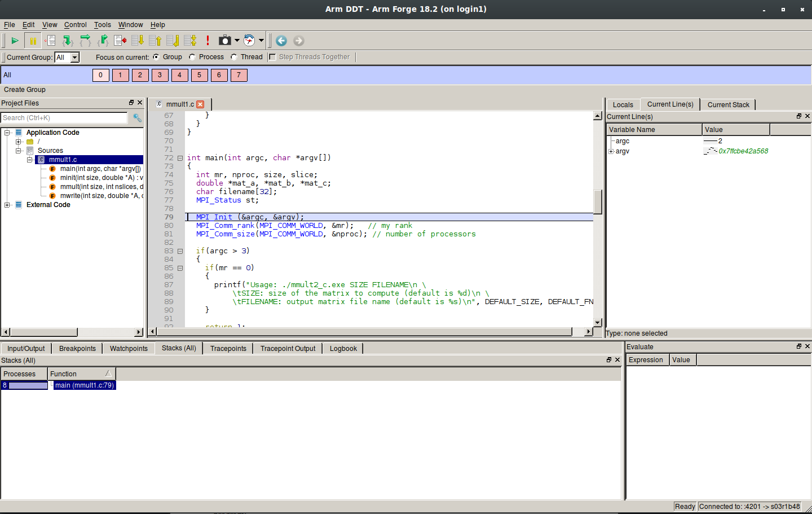Image resolution: width=812 pixels, height=514 pixels.
Task: Select process 0 in the All group
Action: coord(101,75)
